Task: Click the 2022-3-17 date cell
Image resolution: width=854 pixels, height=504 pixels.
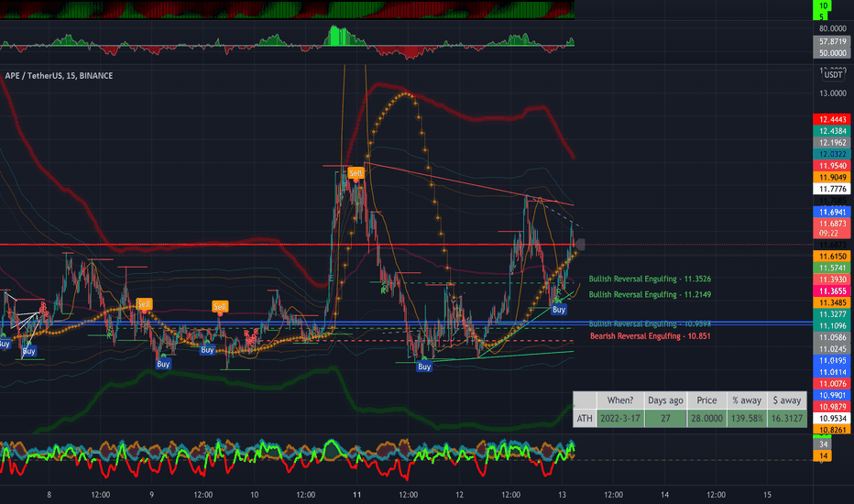Action: coord(620,419)
